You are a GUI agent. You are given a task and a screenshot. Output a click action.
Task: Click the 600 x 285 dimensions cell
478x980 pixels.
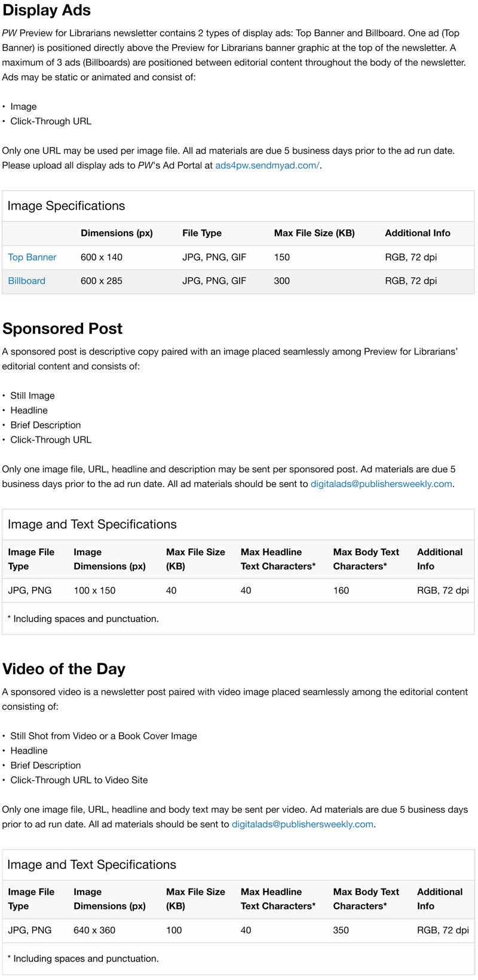tap(102, 281)
